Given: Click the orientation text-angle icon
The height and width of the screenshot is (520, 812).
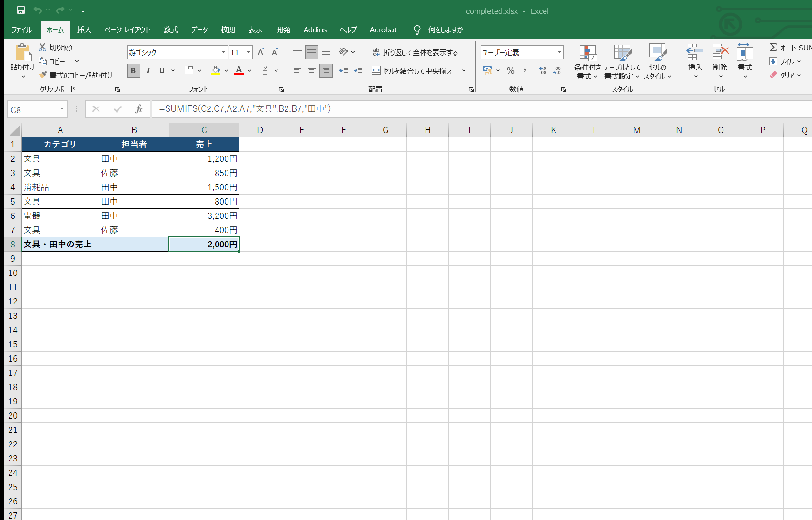Looking at the screenshot, I should 344,52.
